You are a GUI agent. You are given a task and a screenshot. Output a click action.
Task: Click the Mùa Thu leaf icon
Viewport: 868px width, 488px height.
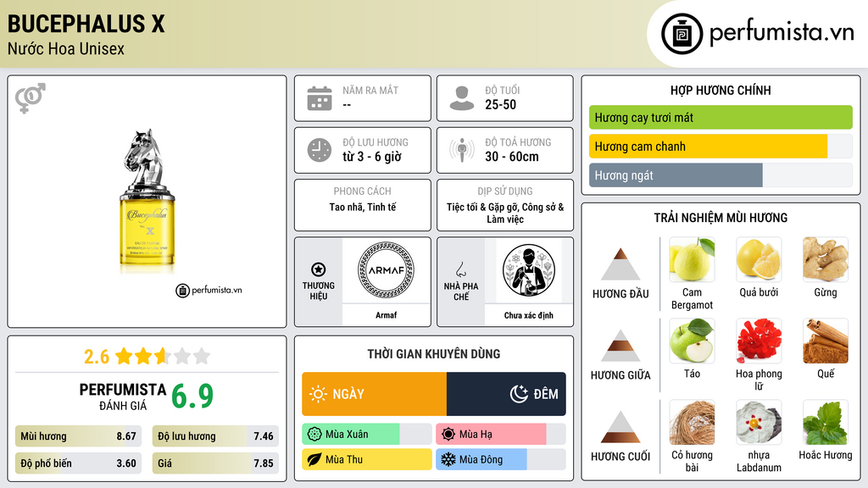click(x=314, y=459)
